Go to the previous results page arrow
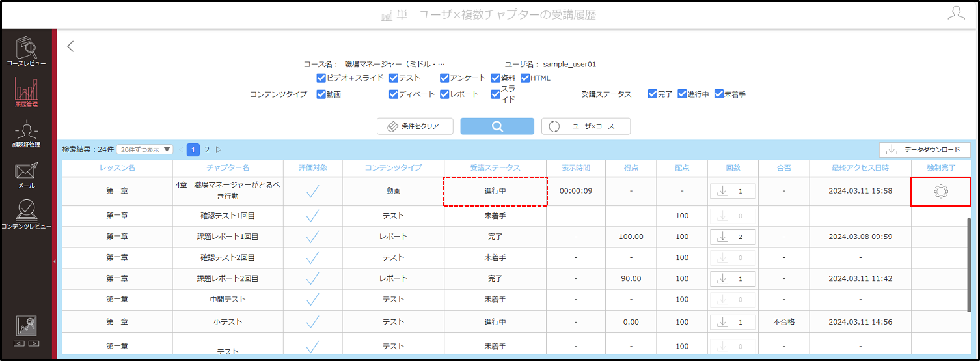Image resolution: width=980 pixels, height=361 pixels. pyautogui.click(x=182, y=150)
